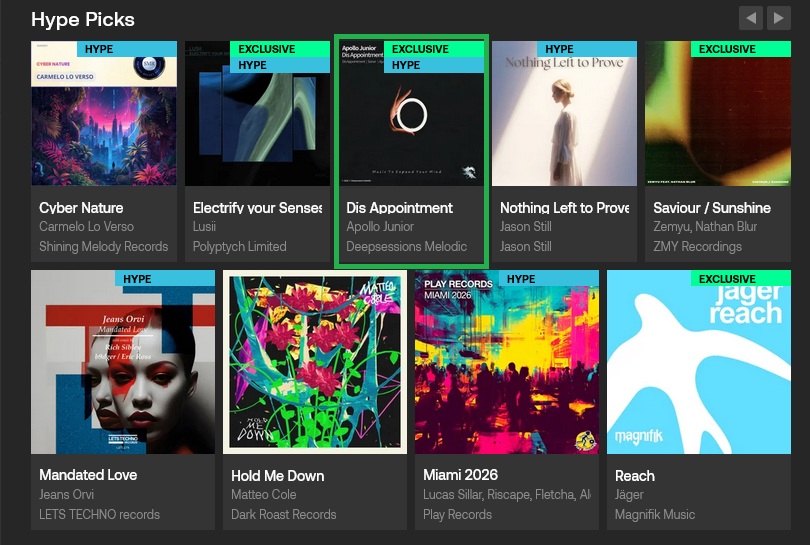Open the Cyber Nature release title
The height and width of the screenshot is (545, 810).
[x=81, y=208]
